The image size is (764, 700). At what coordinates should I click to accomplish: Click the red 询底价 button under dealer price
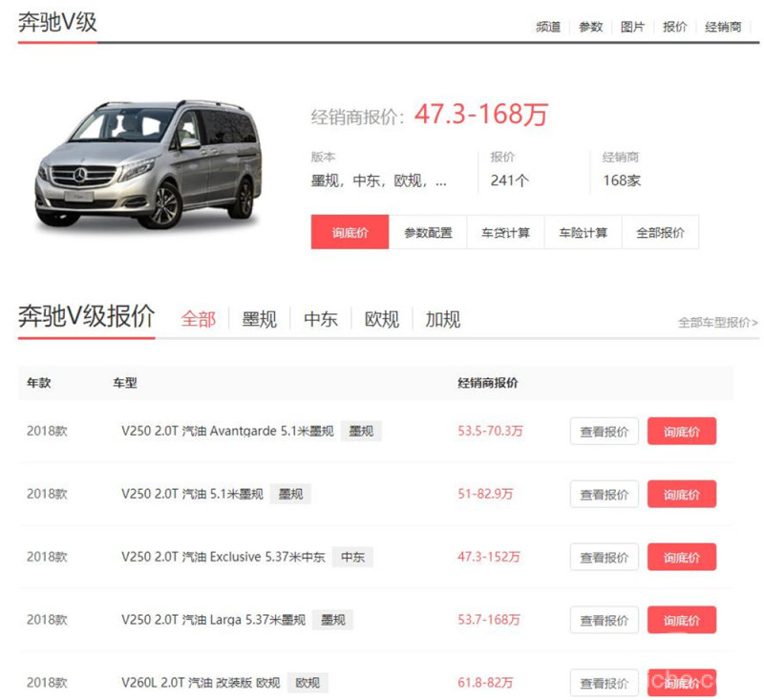pos(350,232)
